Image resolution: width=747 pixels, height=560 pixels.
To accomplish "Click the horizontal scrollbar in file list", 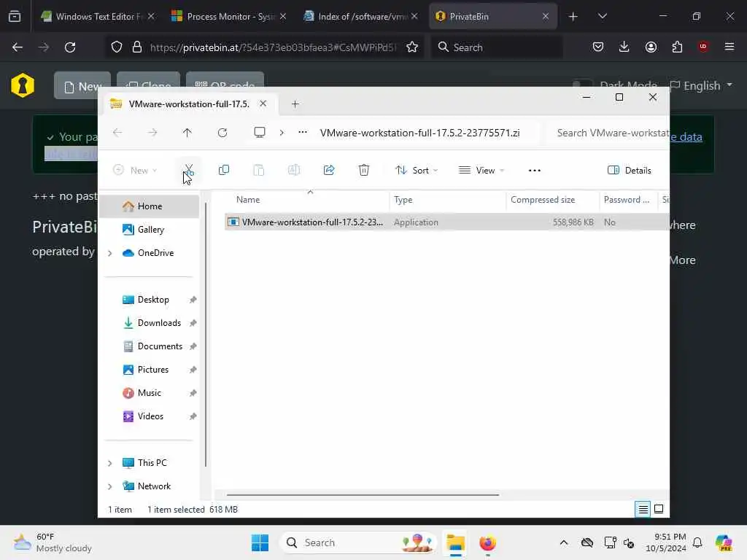I will (363, 495).
